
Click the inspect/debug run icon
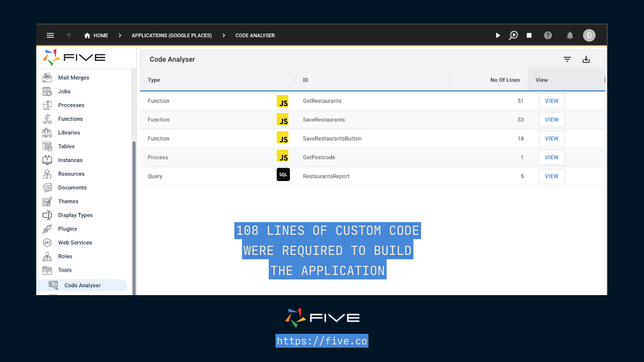tap(513, 35)
